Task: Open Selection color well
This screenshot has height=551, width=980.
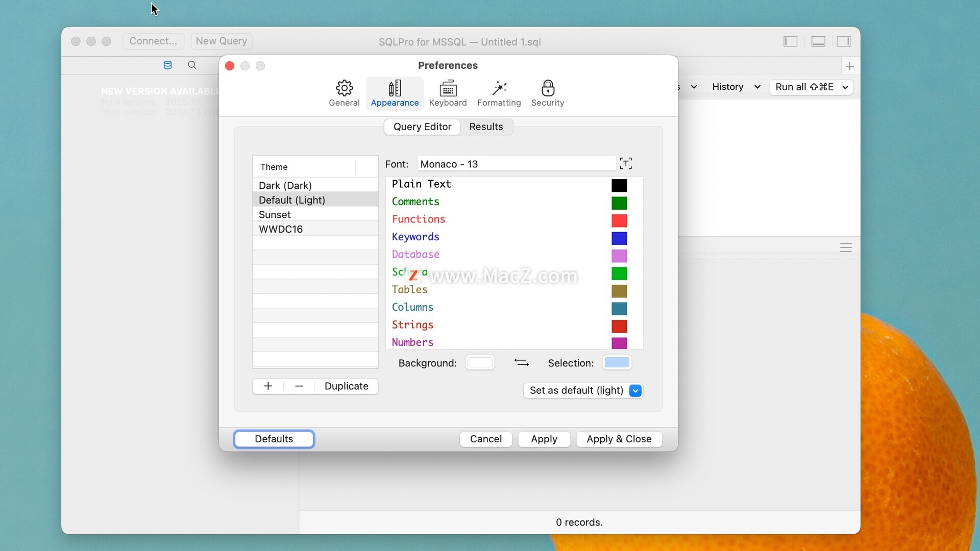Action: [617, 363]
